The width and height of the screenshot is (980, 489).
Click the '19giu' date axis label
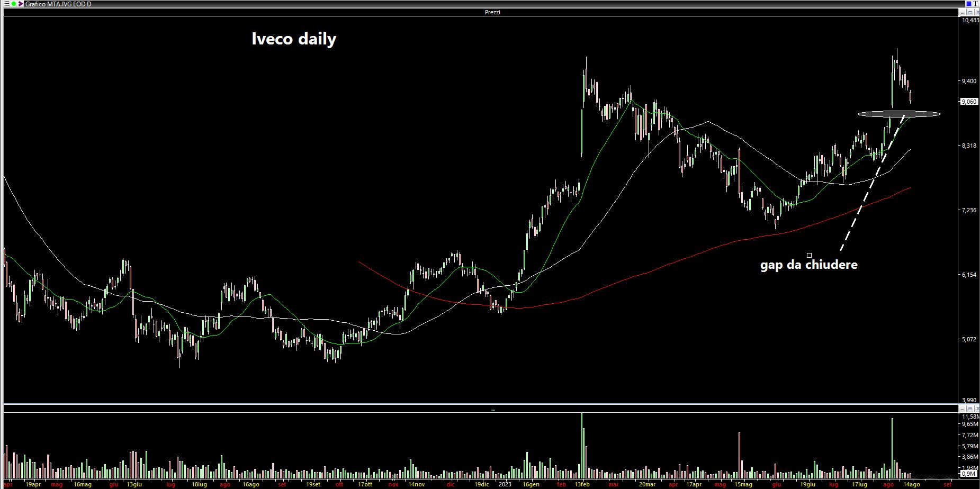click(x=807, y=484)
